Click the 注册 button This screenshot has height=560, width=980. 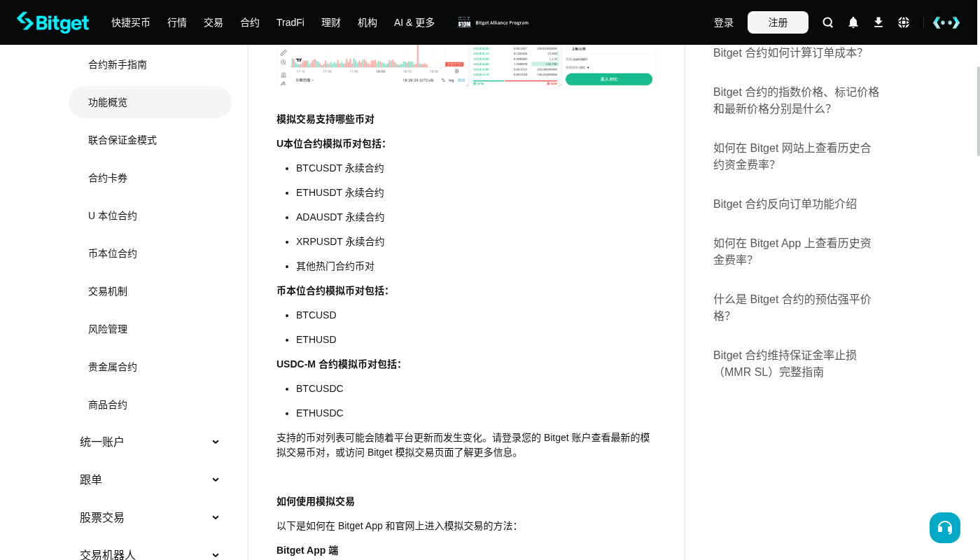coord(778,22)
